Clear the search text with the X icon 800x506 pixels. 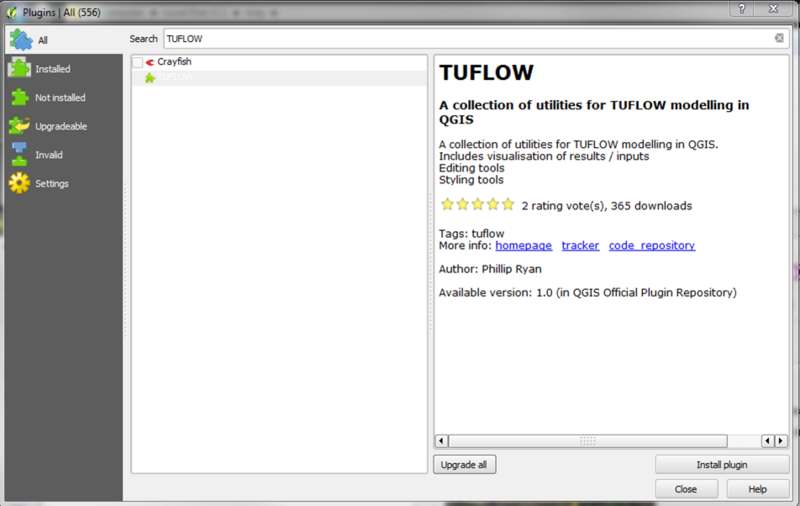pyautogui.click(x=779, y=38)
